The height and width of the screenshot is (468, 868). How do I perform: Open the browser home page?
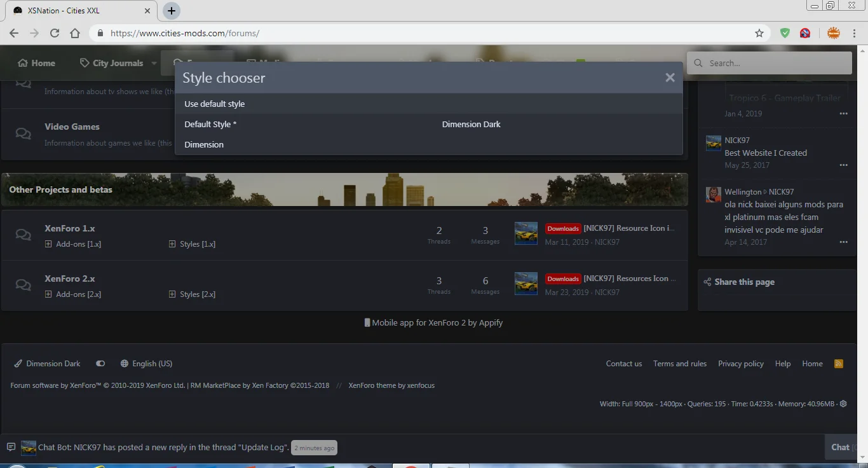pyautogui.click(x=75, y=33)
